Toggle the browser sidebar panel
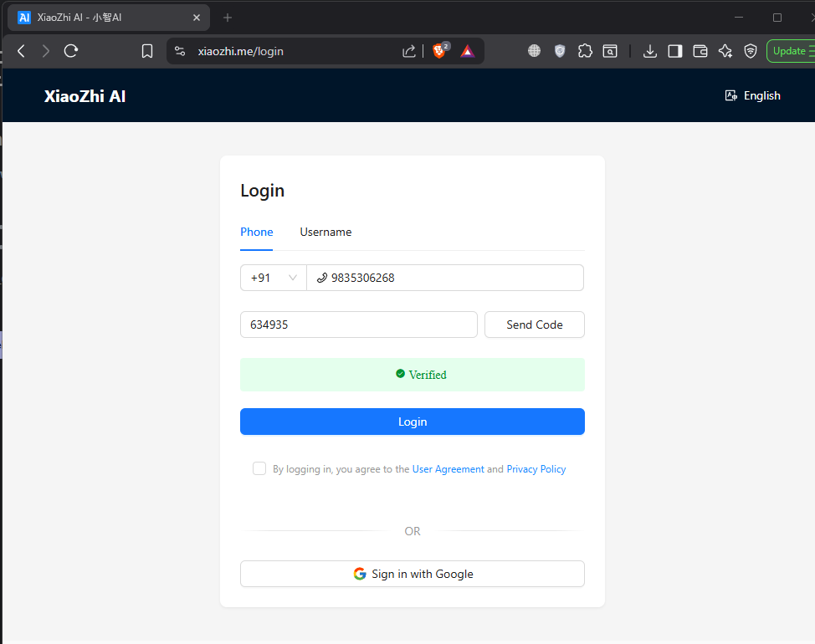Screen dimensions: 815x644 pyautogui.click(x=675, y=51)
